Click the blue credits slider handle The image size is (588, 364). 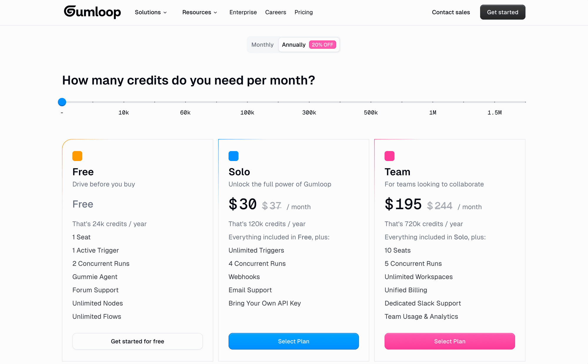click(x=62, y=102)
